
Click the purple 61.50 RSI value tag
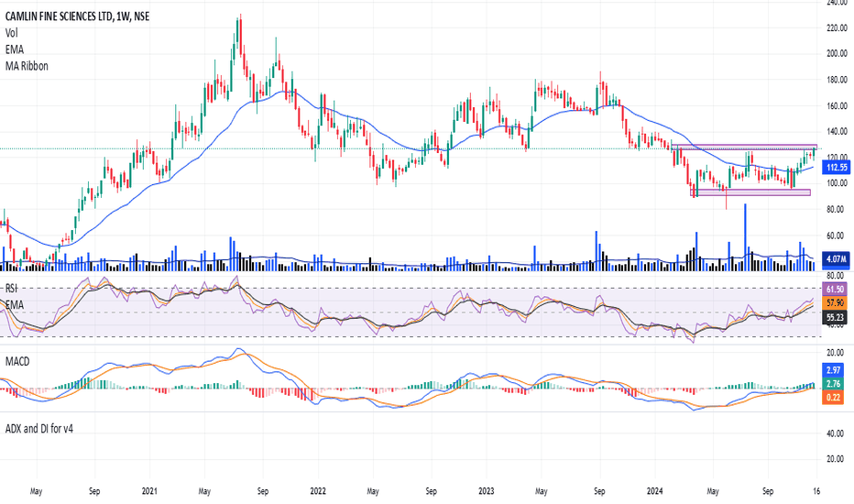click(x=835, y=290)
